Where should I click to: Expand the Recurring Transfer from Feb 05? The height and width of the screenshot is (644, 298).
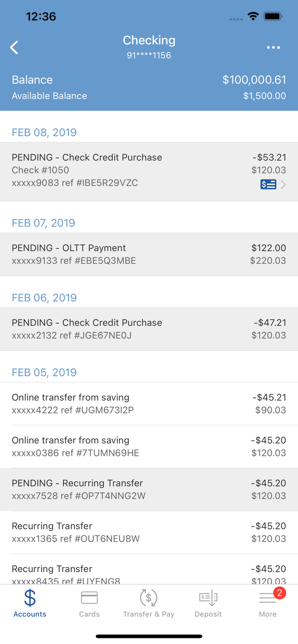pyautogui.click(x=149, y=532)
